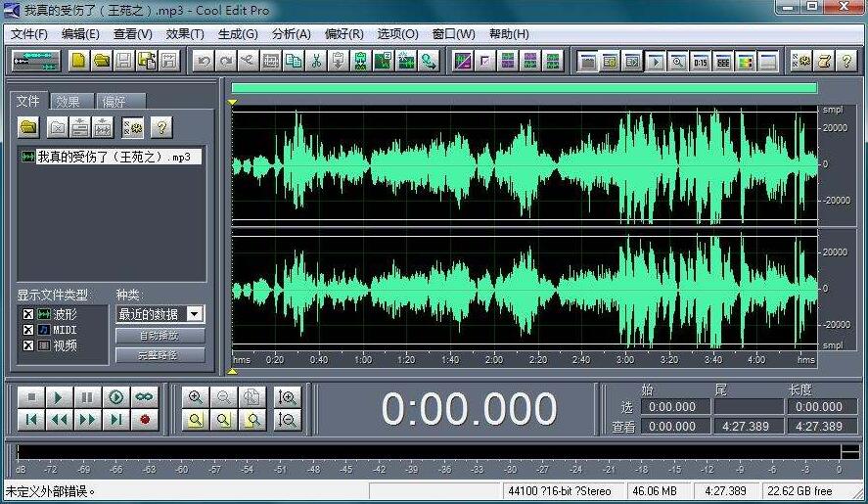This screenshot has width=868, height=504.
Task: Create a new file with the yellow page icon
Action: pos(78,61)
